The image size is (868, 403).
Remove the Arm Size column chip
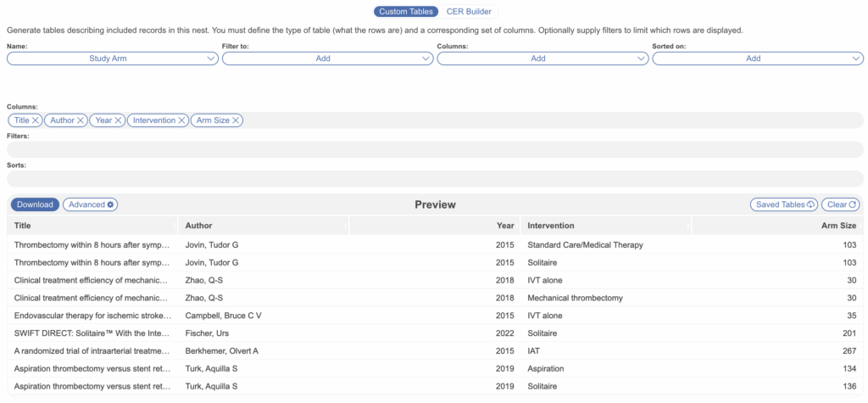(236, 120)
